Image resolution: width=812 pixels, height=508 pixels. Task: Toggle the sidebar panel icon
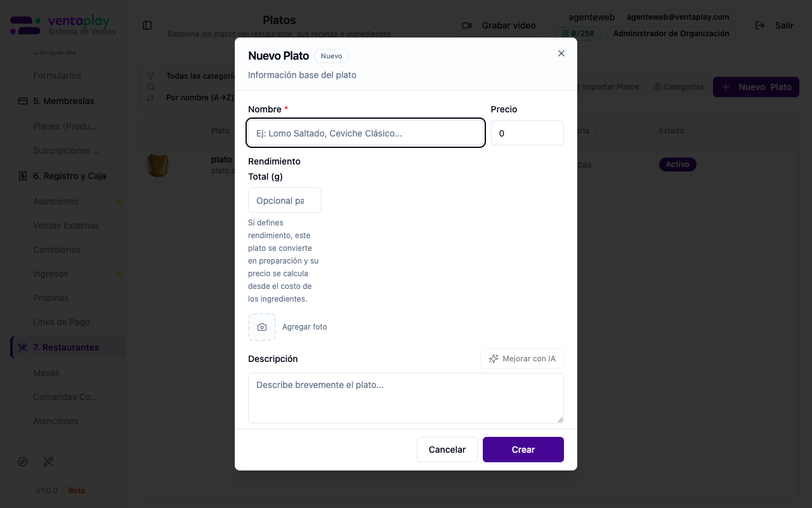147,25
